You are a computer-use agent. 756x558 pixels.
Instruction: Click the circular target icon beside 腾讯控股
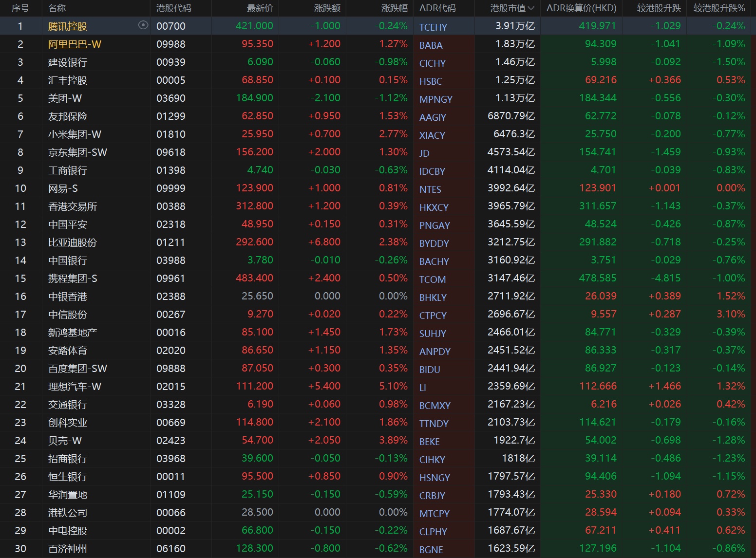tap(143, 25)
